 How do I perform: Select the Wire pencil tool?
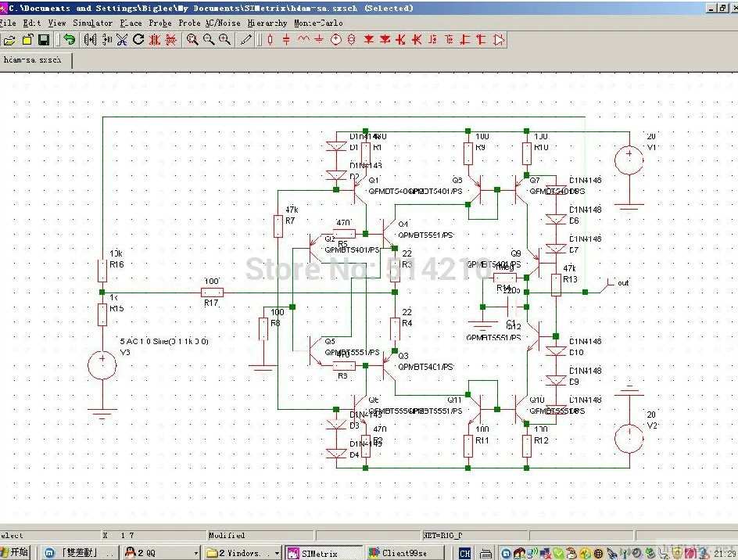pyautogui.click(x=246, y=40)
